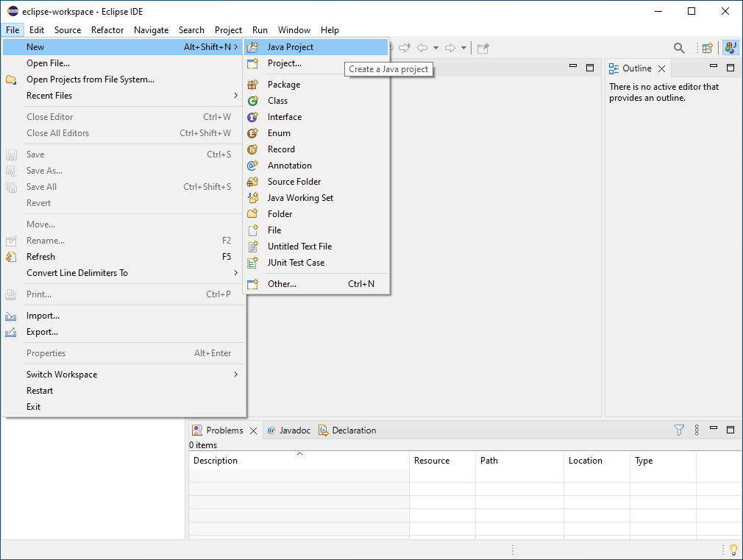Expand the Switch Workspace submenu

point(235,375)
